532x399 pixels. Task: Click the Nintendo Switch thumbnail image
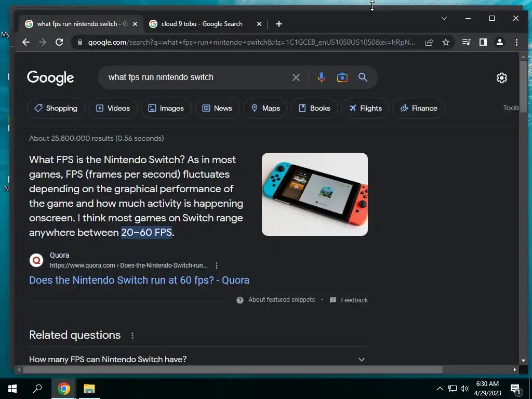(314, 194)
